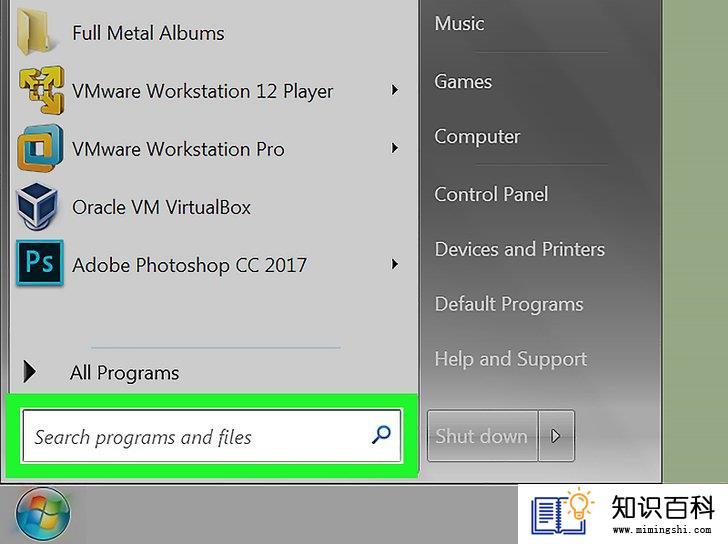Open Control Panel
The image size is (728, 544).
pyautogui.click(x=491, y=194)
